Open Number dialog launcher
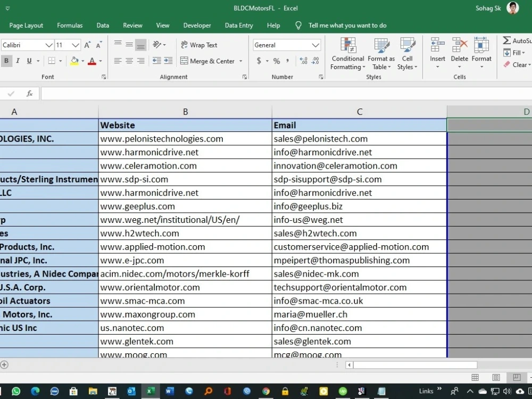This screenshot has height=399, width=532. pyautogui.click(x=321, y=77)
